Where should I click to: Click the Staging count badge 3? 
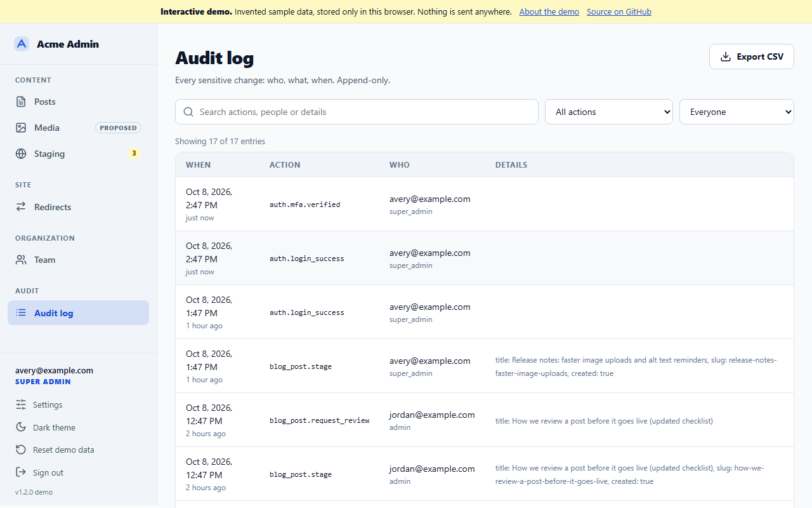134,153
